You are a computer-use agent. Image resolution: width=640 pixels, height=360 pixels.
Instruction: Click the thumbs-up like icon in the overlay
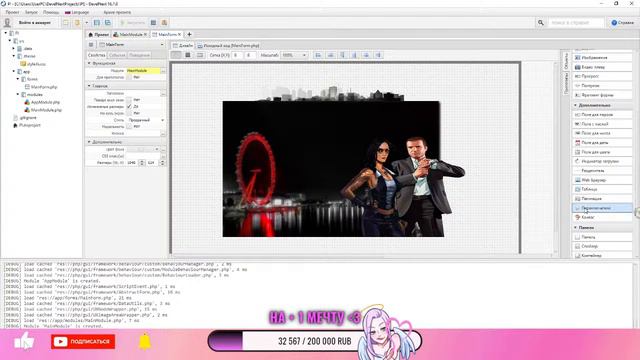(x=24, y=341)
